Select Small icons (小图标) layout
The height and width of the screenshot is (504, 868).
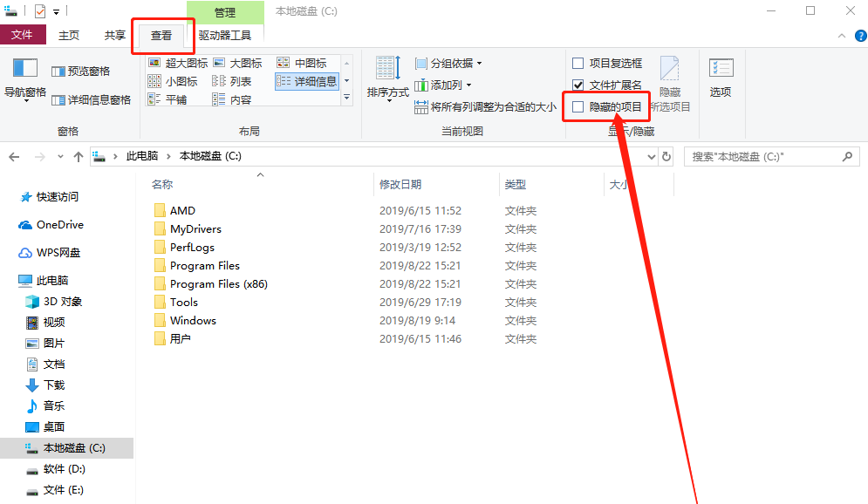coord(173,81)
